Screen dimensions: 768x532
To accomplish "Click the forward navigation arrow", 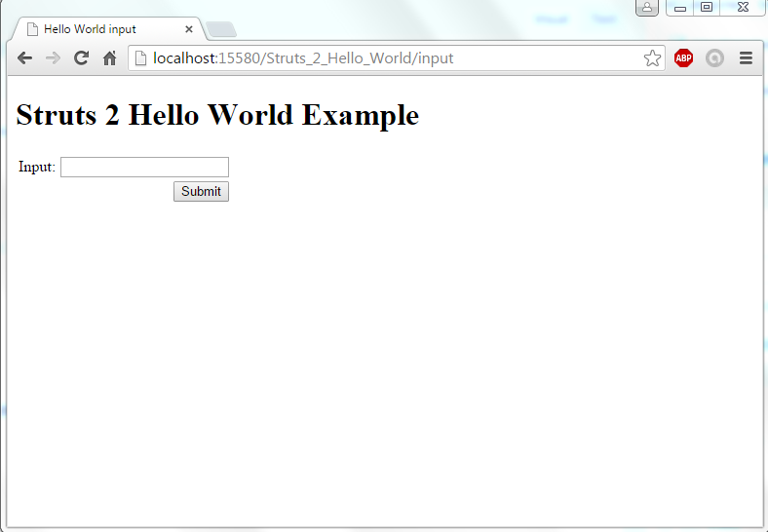I will coord(53,58).
